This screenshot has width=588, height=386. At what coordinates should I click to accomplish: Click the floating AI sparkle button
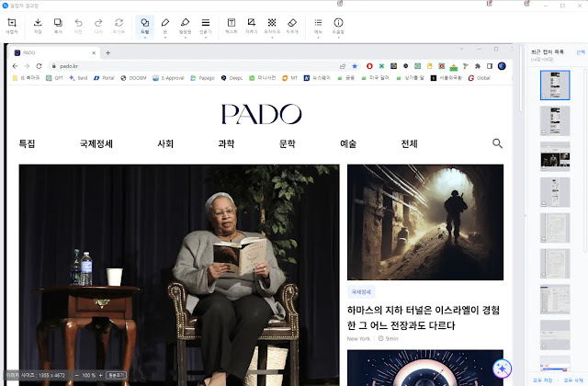(503, 369)
